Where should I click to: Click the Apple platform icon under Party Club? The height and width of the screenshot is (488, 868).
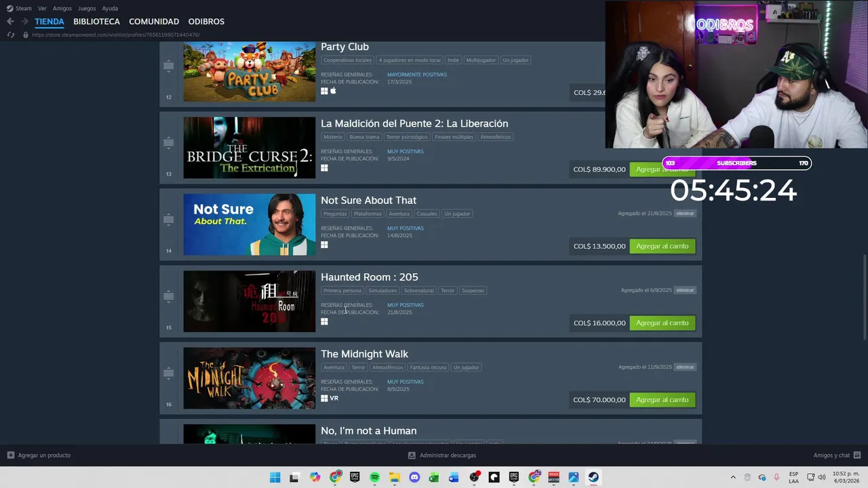point(333,91)
